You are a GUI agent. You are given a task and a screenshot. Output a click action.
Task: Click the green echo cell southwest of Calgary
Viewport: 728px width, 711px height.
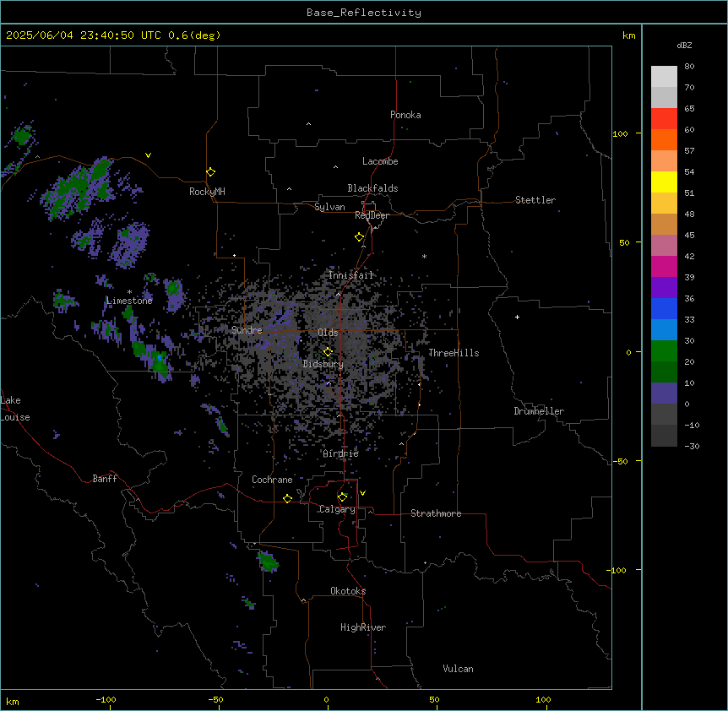tap(268, 562)
